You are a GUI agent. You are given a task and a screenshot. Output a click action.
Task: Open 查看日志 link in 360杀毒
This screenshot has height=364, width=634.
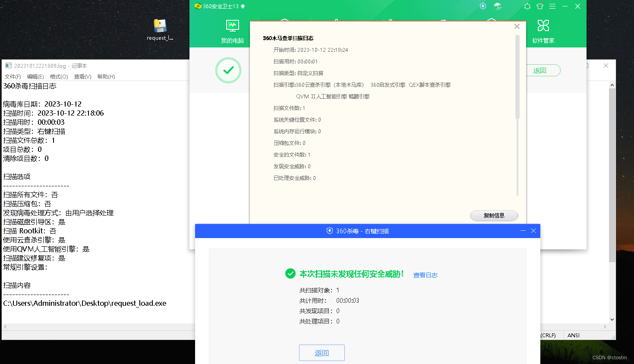426,275
